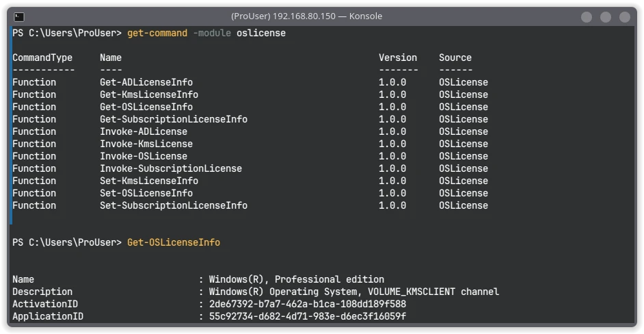This screenshot has height=334, width=644.
Task: Click the Konsole terminal icon in title bar
Action: (x=19, y=17)
